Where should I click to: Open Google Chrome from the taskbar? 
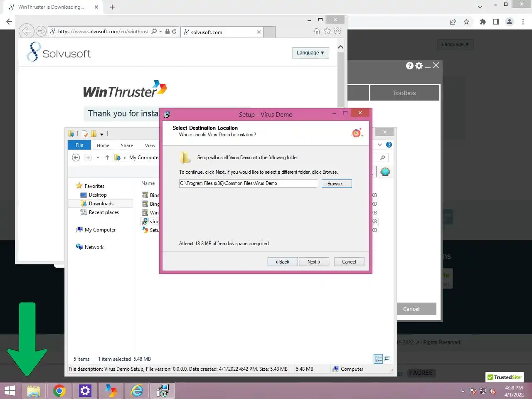point(59,391)
